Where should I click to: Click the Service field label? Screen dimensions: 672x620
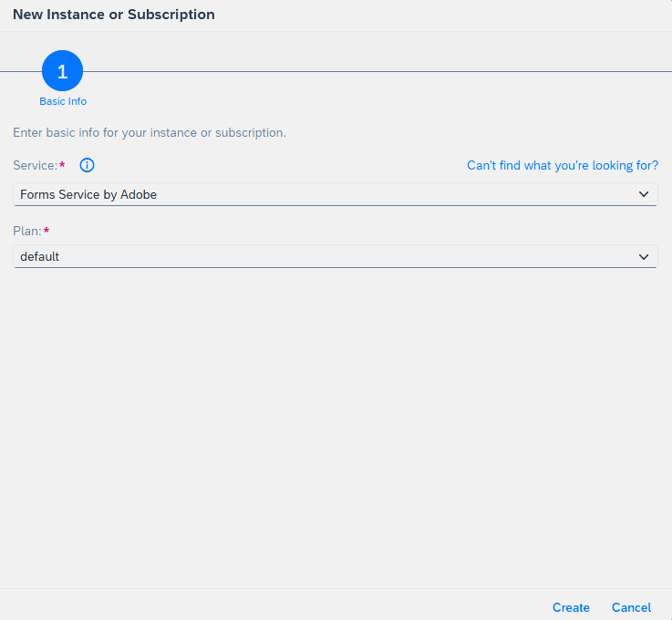(x=36, y=165)
